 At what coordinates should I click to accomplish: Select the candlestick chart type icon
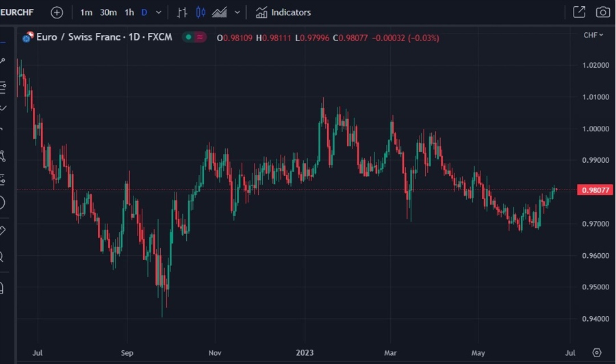[201, 12]
